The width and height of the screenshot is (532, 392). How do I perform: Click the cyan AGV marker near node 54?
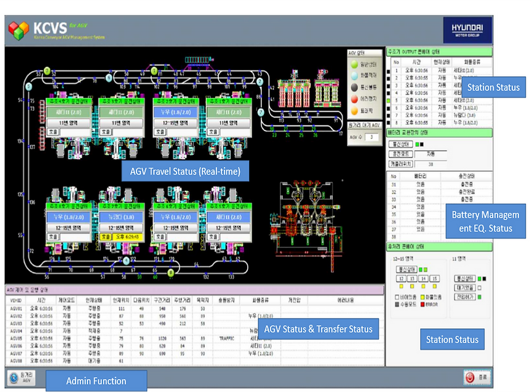click(x=29, y=86)
